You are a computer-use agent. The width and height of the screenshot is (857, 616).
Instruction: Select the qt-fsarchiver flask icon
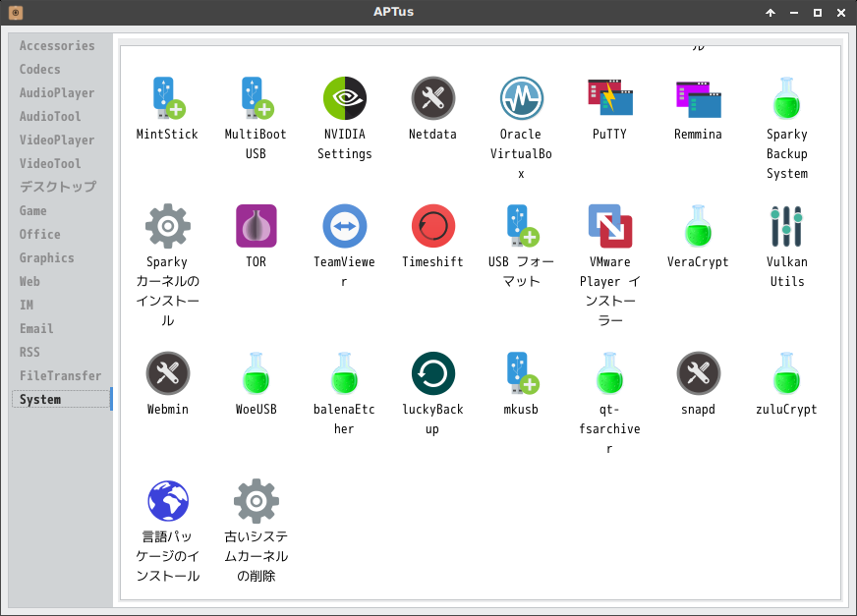[610, 373]
